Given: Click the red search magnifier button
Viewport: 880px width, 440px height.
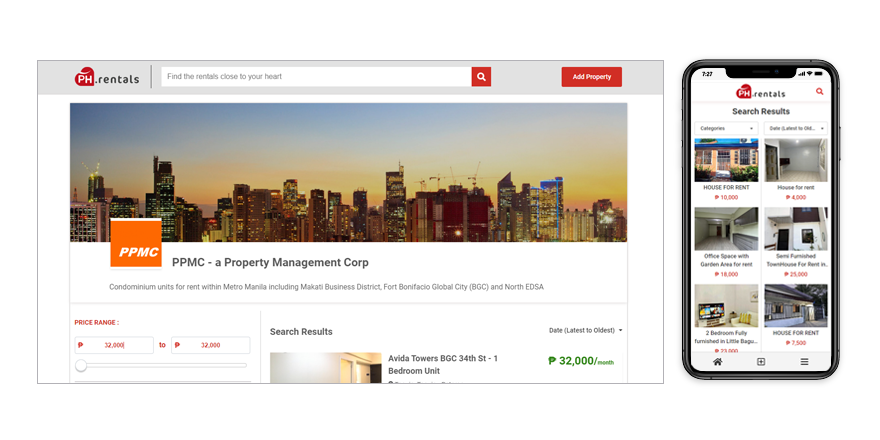Looking at the screenshot, I should click(481, 77).
